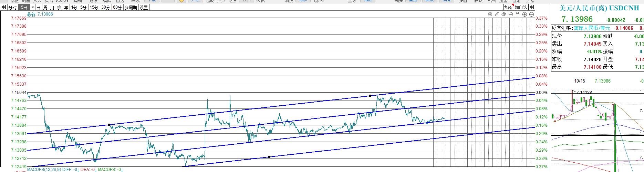Viewport: 644px width, 172px height.
Task: Select handle on the lowest blue channel line
Action: coord(269,157)
